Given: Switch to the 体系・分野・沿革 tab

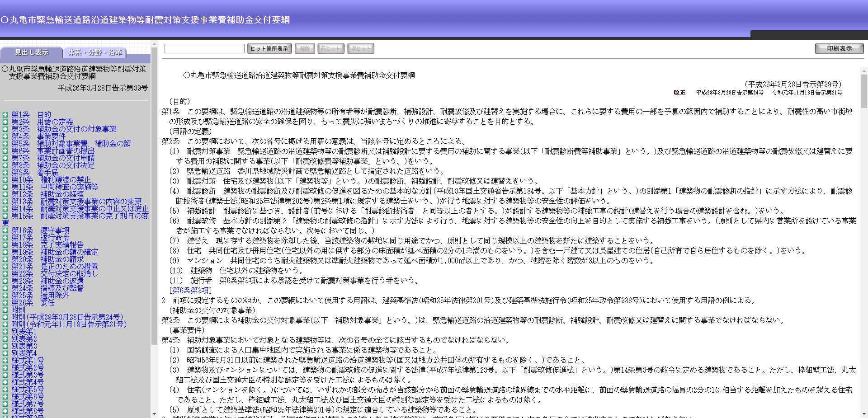Looking at the screenshot, I should tap(94, 52).
